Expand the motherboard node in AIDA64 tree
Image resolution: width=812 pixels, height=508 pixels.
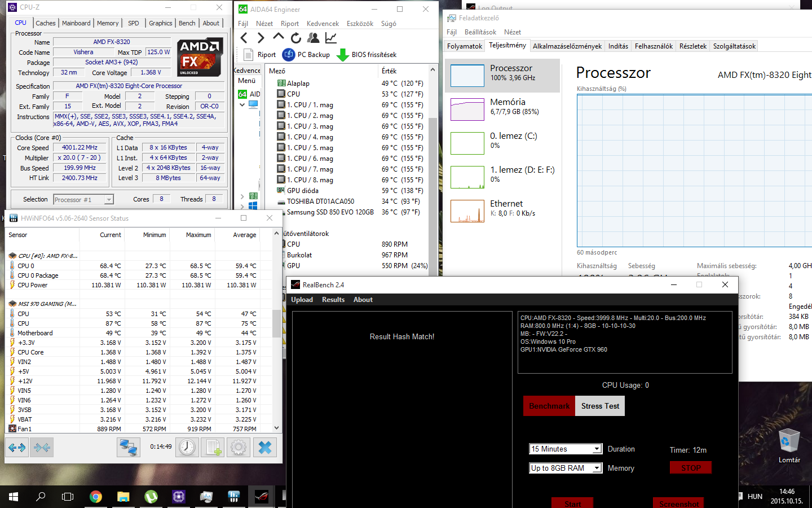(242, 196)
